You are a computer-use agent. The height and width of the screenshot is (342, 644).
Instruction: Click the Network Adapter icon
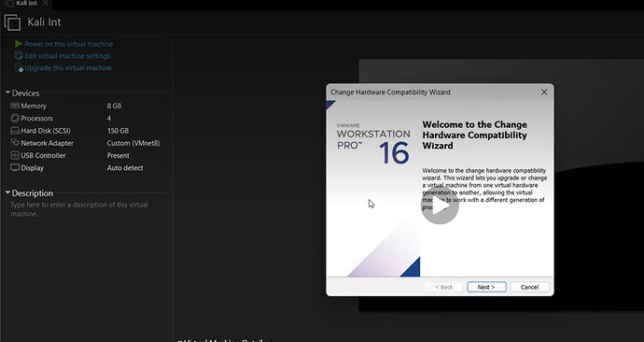[x=15, y=143]
